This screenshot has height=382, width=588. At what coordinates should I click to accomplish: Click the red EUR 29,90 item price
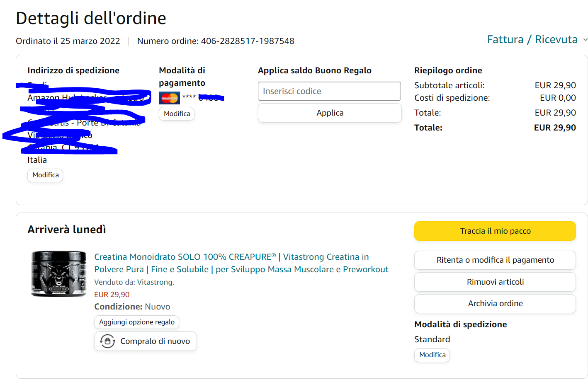click(x=112, y=295)
